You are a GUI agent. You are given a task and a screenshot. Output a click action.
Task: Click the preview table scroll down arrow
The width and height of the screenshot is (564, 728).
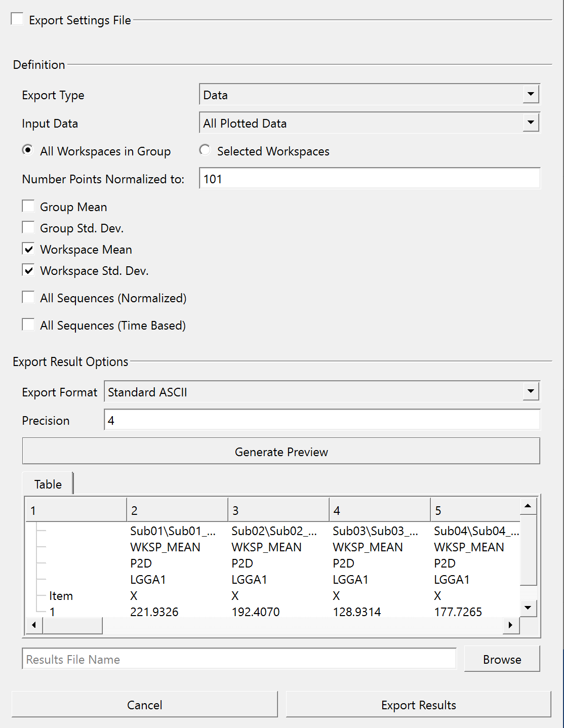528,608
